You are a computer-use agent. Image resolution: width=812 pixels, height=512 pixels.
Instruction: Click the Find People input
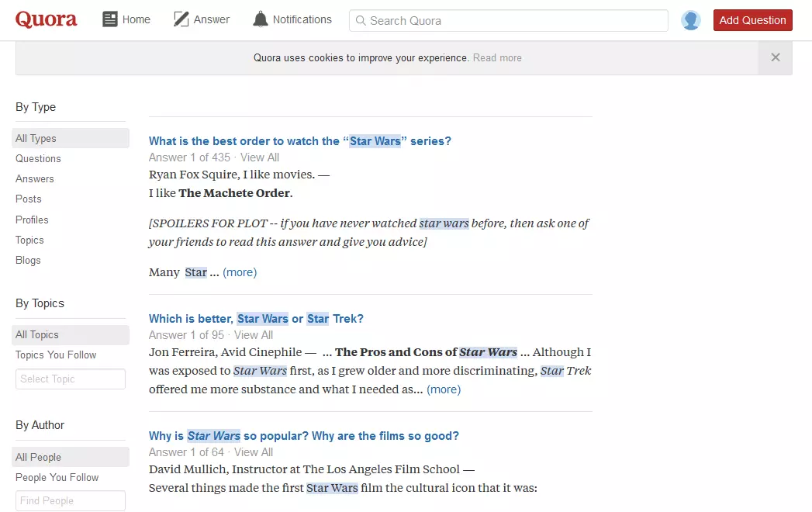tap(71, 500)
